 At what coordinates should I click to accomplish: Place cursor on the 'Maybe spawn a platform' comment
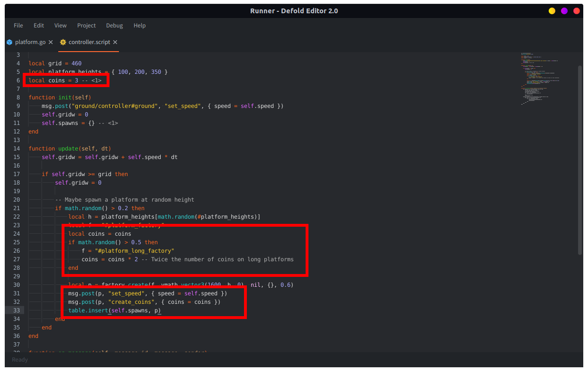125,200
